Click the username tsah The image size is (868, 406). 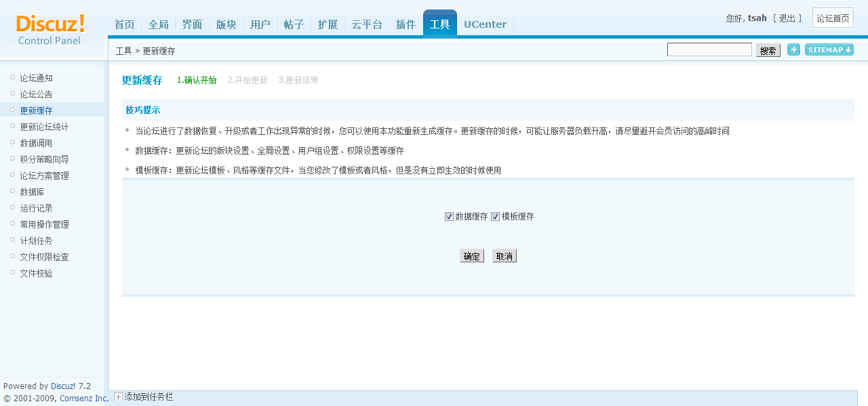(x=757, y=18)
